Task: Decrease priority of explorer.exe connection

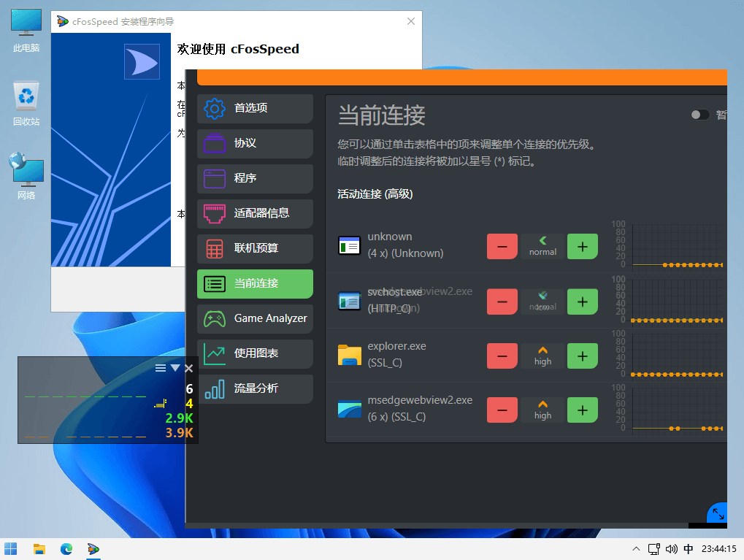Action: [x=502, y=356]
